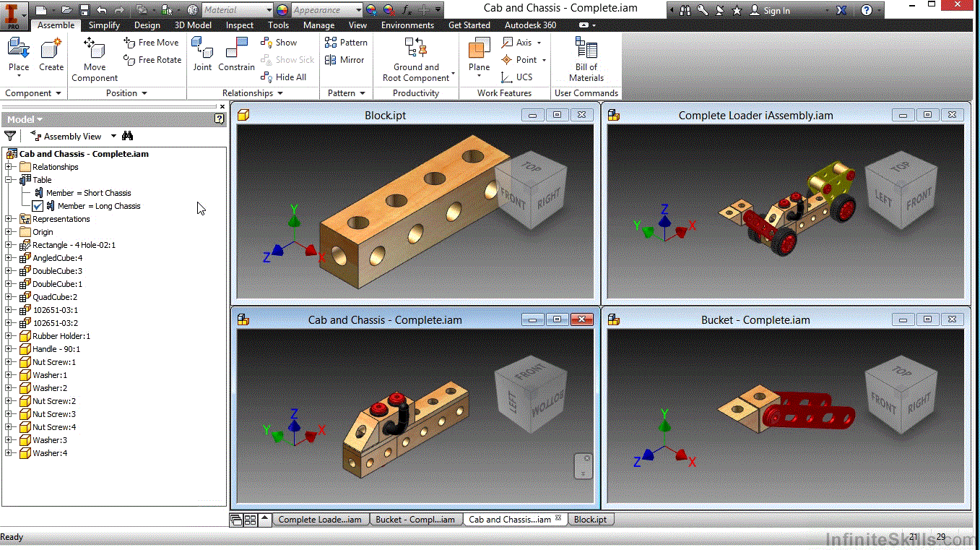Click the Open file folder icon

pyautogui.click(x=67, y=10)
